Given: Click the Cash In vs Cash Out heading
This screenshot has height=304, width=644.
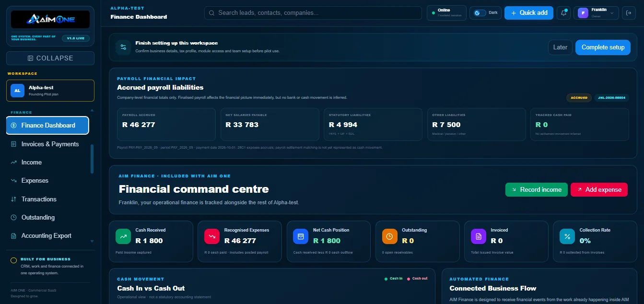Looking at the screenshot, I should point(151,288).
